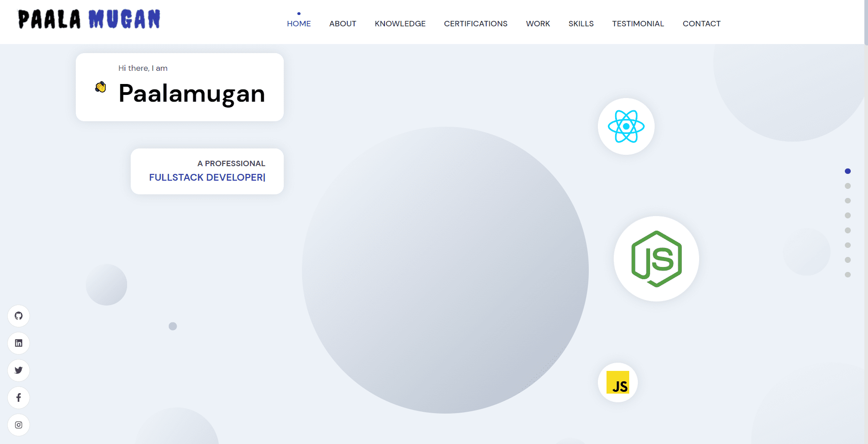
Task: Open the KNOWLEDGE section
Action: pyautogui.click(x=400, y=24)
